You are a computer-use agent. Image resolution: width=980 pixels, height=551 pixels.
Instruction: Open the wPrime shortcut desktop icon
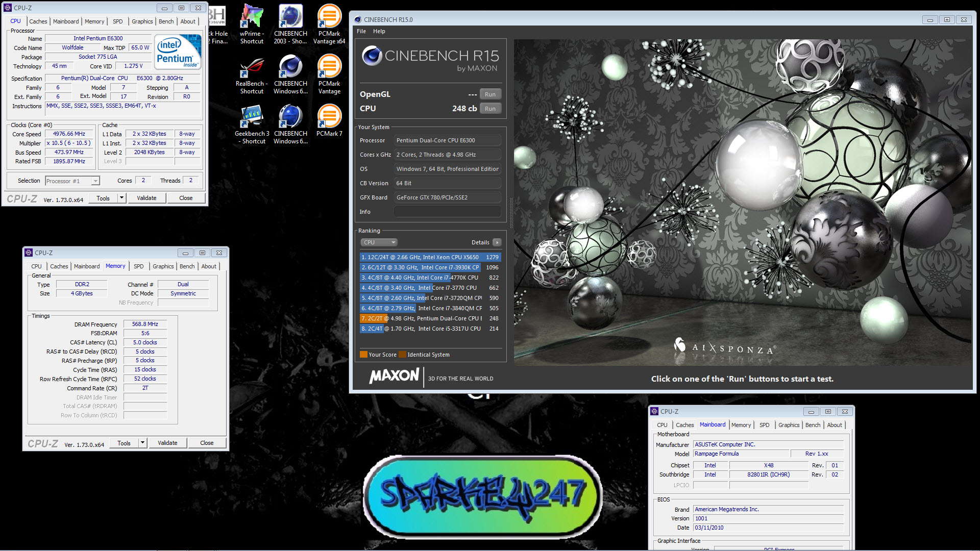pos(252,24)
